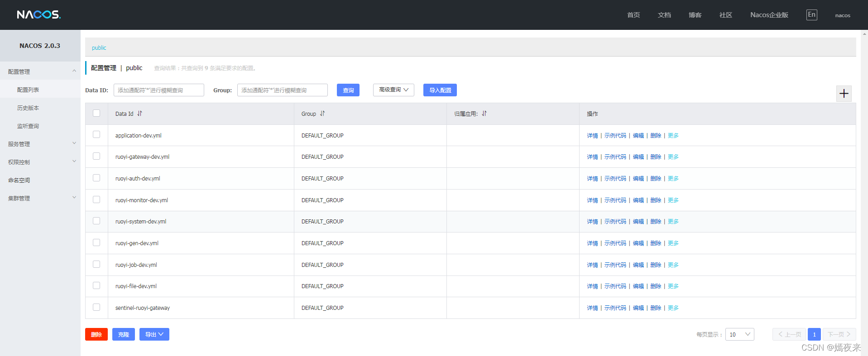Expand the 权限控制 sidebar section
Screen dimensions: 868x356
coord(40,162)
